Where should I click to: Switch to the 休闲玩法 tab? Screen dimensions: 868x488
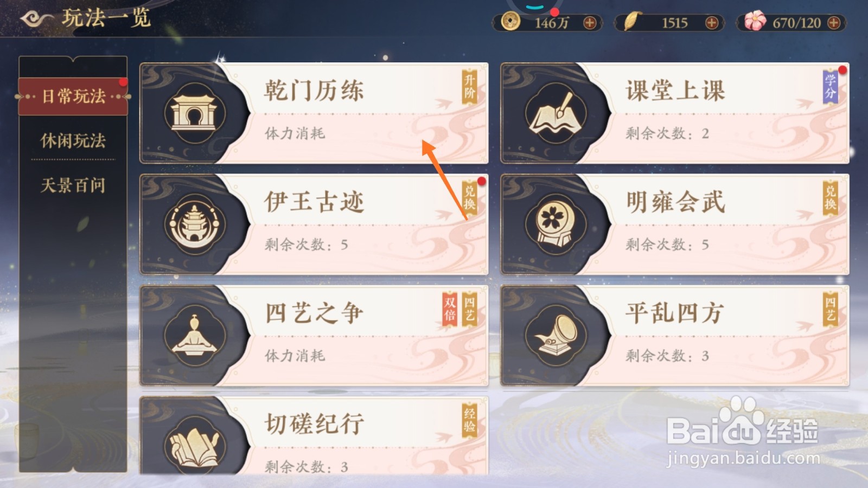coord(73,141)
